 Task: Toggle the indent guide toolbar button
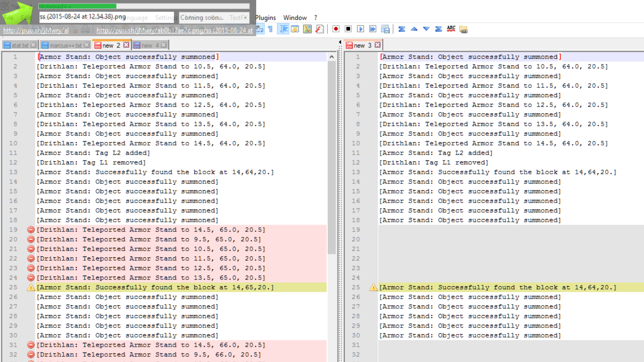click(x=283, y=29)
